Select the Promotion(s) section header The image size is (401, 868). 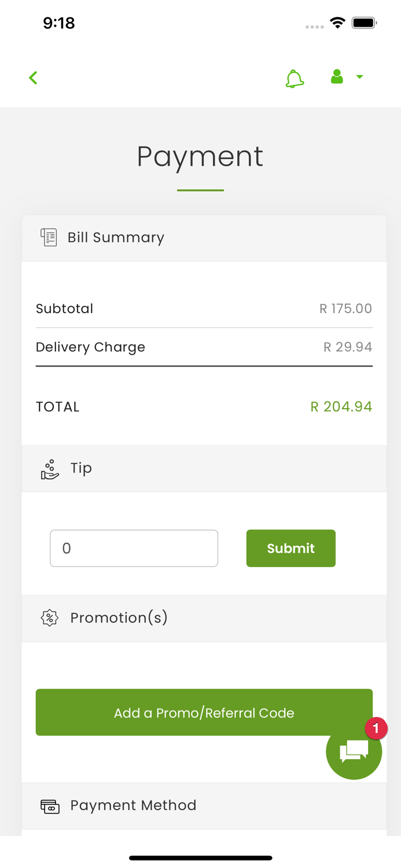119,618
